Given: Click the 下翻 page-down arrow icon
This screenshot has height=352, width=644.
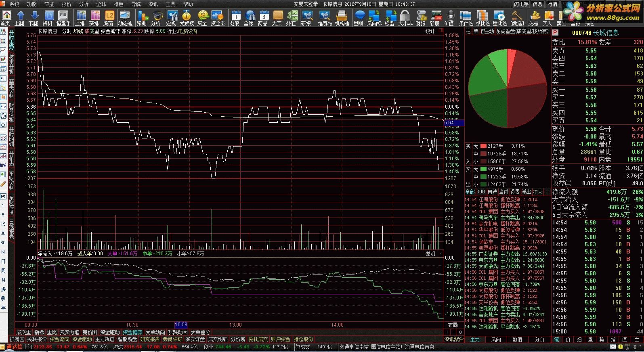Looking at the screenshot, I should (x=34, y=18).
